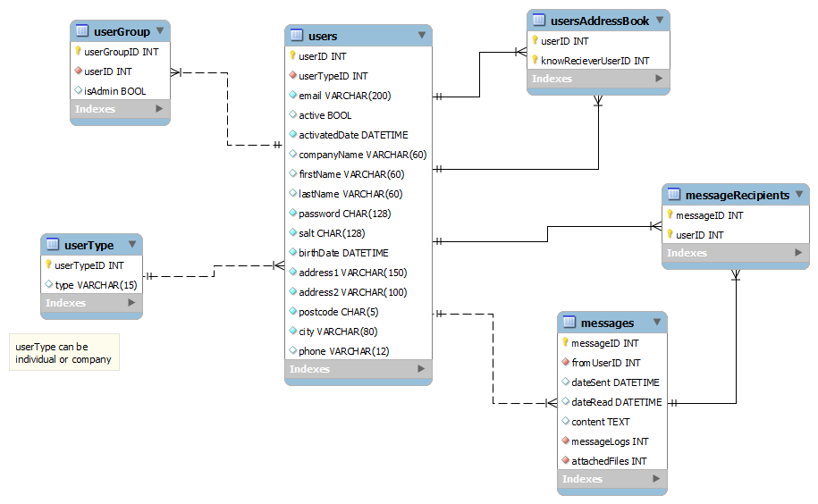Screen dimensions: 818x504
Task: Click the key icon beside userTypeID in userType
Action: (49, 265)
